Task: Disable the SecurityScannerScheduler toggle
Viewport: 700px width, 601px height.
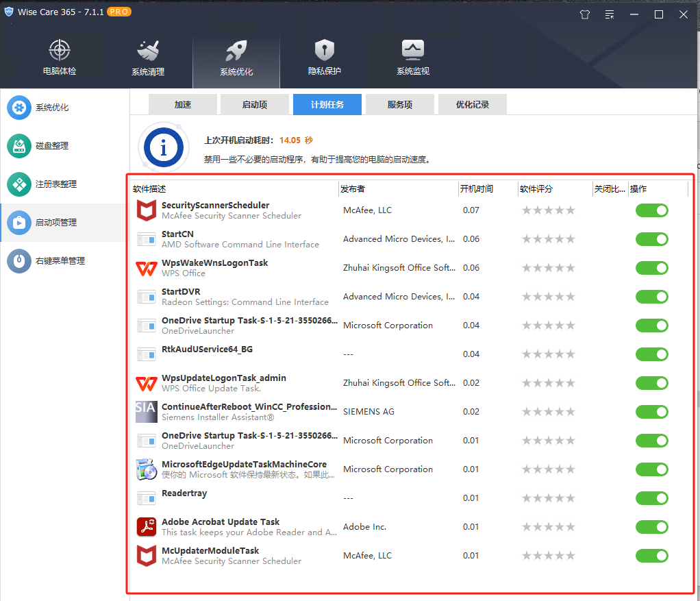Action: 652,210
